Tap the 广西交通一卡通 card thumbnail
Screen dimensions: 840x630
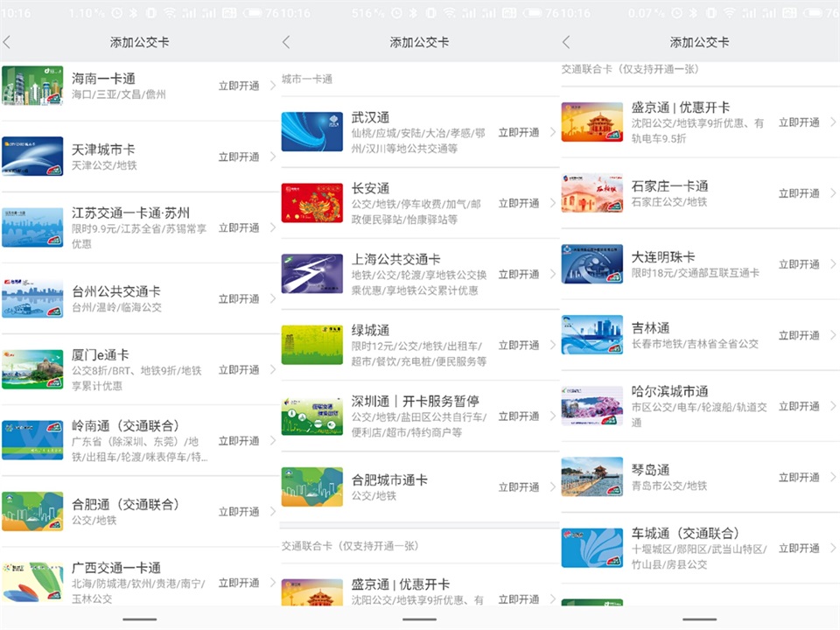32,583
